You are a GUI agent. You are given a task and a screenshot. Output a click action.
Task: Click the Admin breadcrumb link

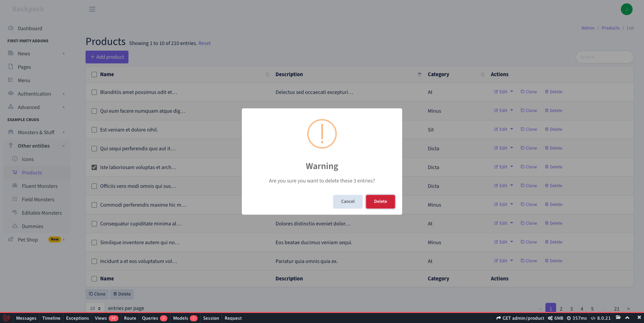coord(588,28)
